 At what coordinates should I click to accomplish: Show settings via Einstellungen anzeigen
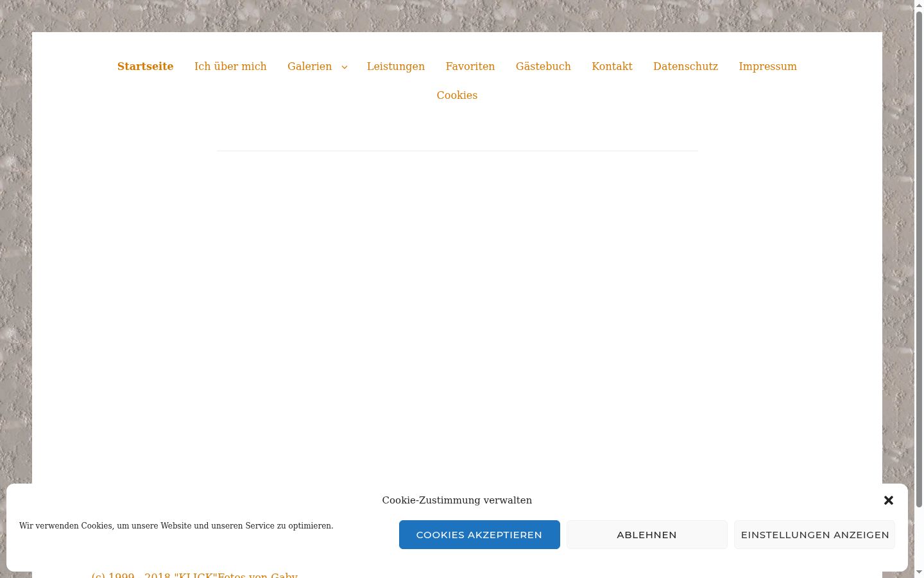[x=815, y=534]
